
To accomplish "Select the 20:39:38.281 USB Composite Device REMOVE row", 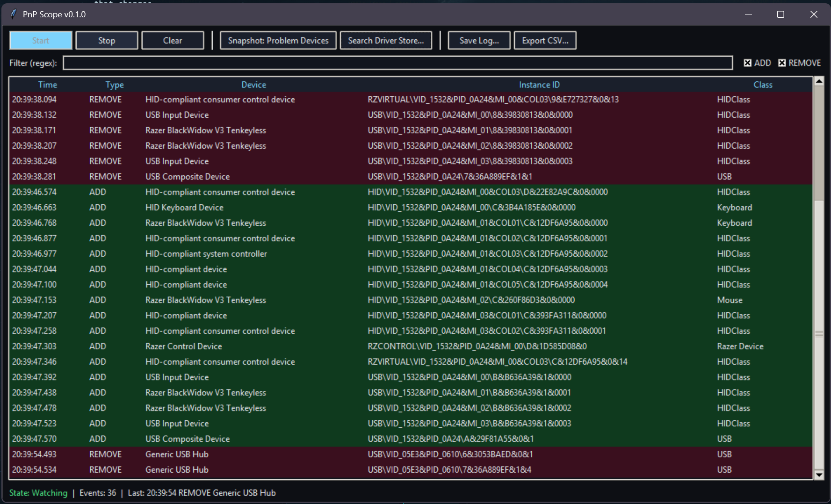I will tap(411, 176).
